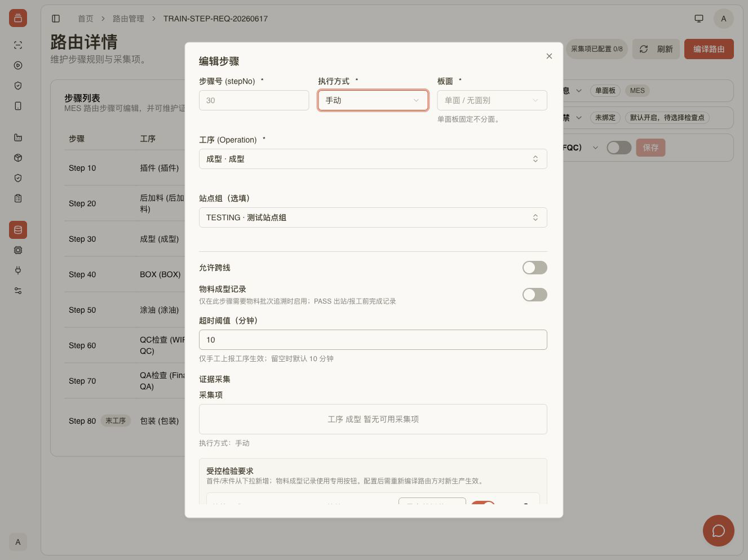Viewport: 748px width, 560px height.
Task: Click the 超时阈值 input showing 10
Action: click(x=373, y=340)
